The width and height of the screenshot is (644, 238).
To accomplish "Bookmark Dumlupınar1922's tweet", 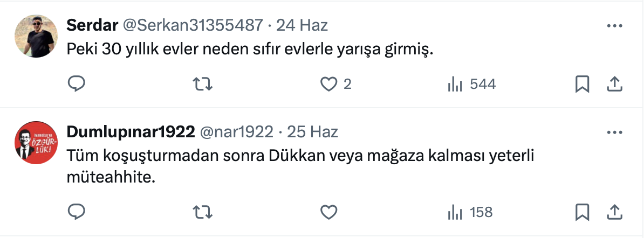I will pyautogui.click(x=582, y=212).
